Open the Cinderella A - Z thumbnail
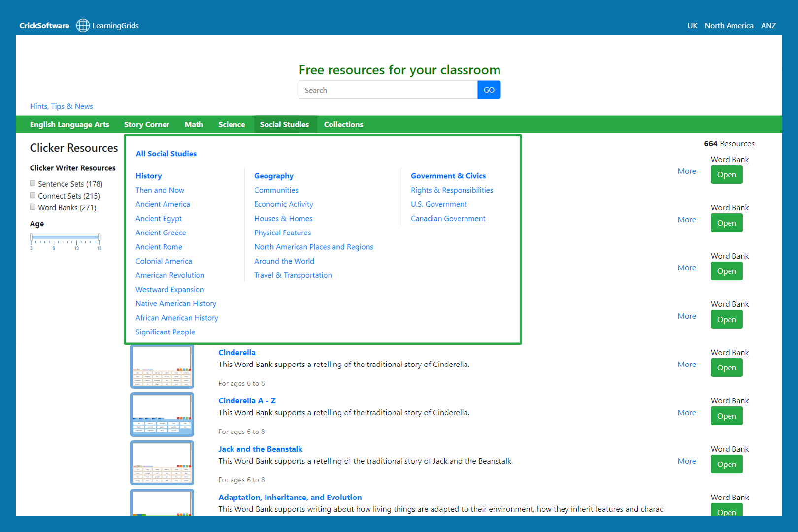Screen dimensions: 798x532 [162, 415]
